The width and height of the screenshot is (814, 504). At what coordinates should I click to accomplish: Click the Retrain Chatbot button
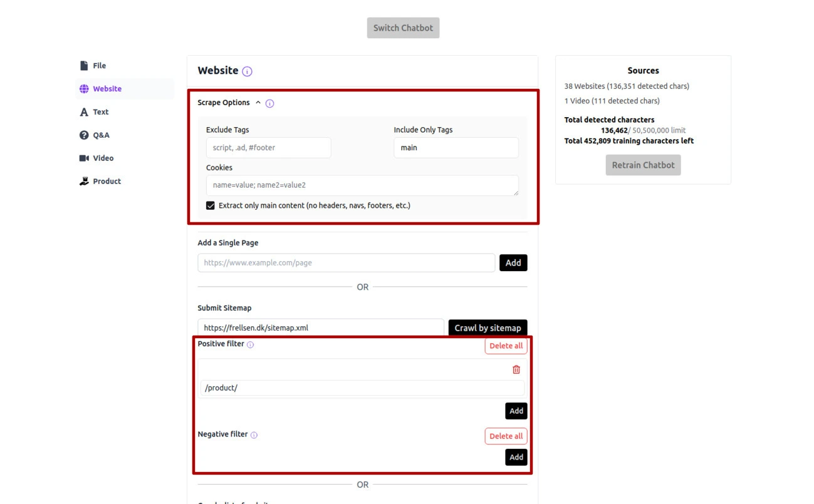[643, 165]
